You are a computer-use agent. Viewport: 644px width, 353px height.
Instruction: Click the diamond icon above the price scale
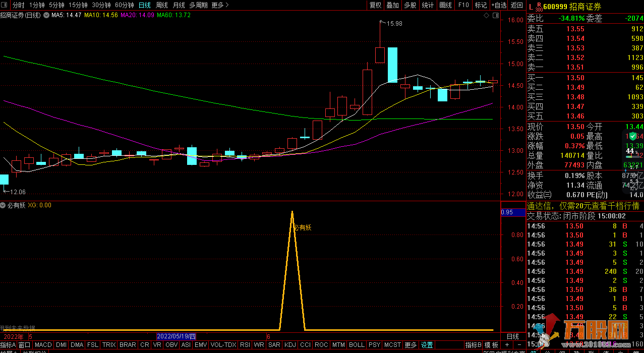[x=486, y=16]
